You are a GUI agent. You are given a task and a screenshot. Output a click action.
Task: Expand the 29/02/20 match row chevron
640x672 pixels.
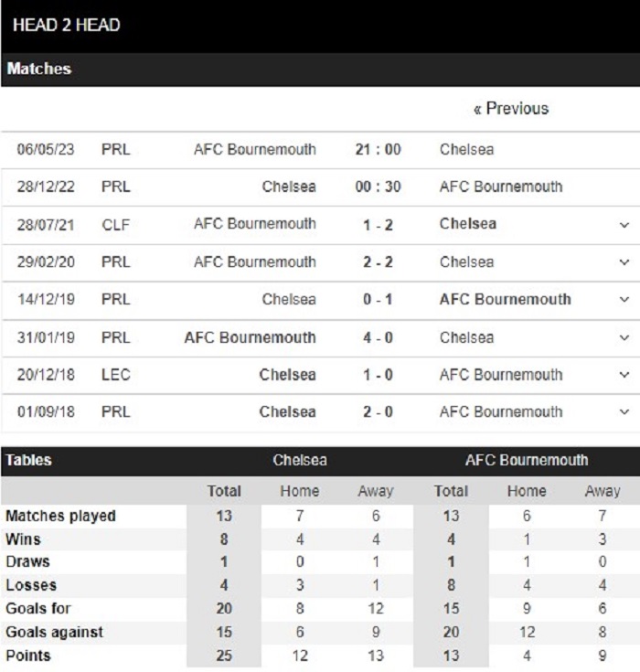click(x=624, y=262)
